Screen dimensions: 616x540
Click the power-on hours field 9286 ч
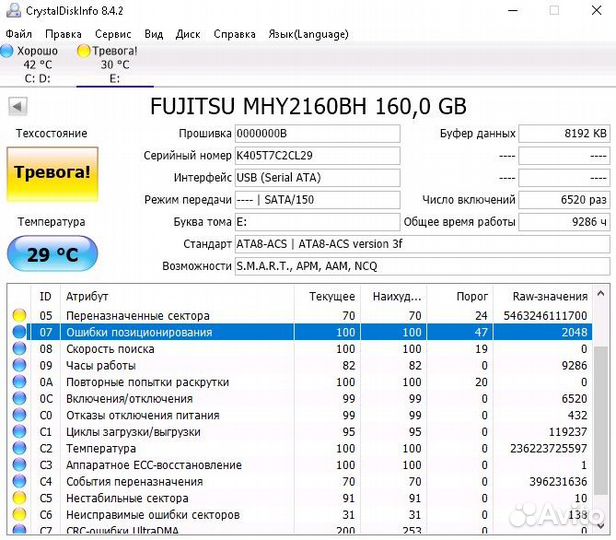[x=564, y=222]
